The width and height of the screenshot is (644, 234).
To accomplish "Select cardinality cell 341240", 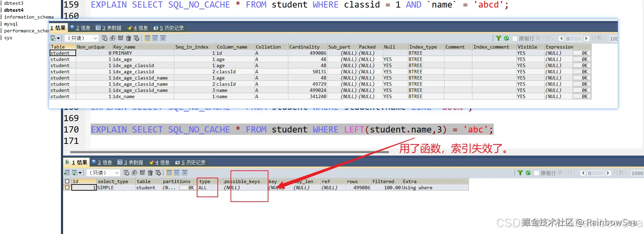I will click(x=308, y=96).
